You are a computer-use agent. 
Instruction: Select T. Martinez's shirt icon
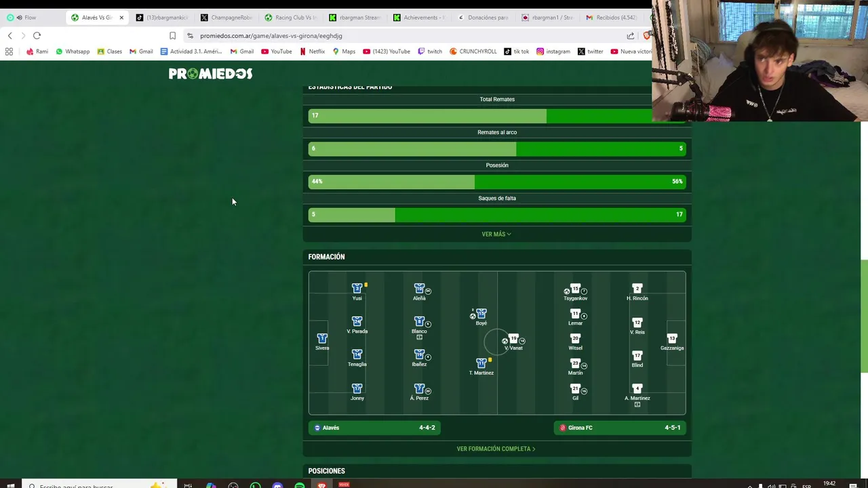[481, 363]
